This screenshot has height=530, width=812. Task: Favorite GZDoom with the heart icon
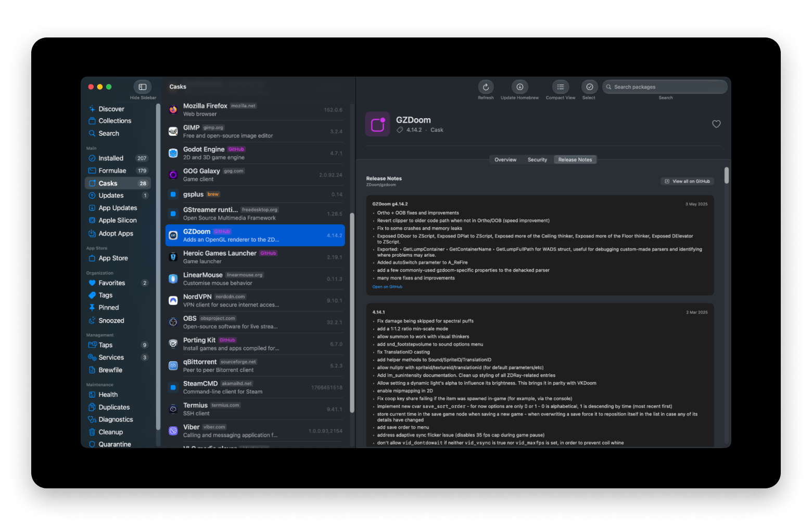716,124
